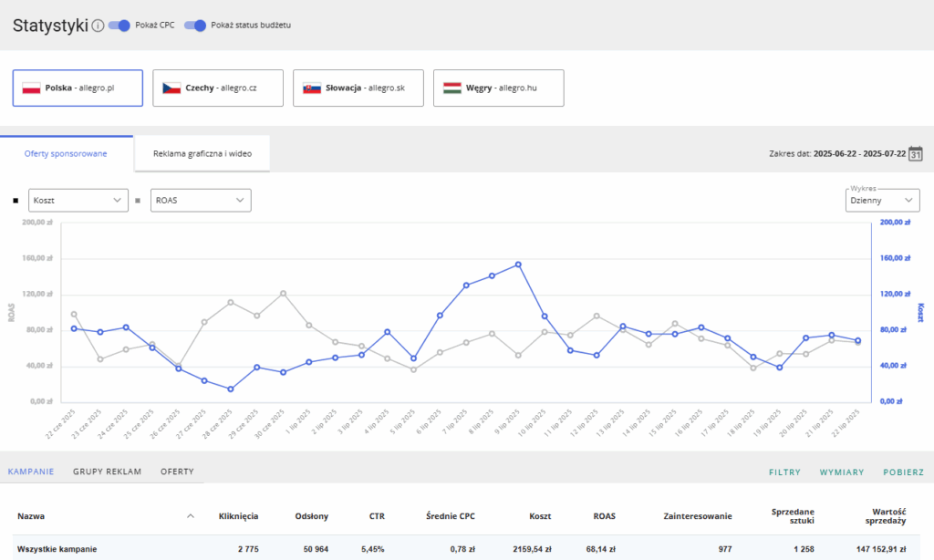Click the Filtry link
Viewport: 934px width, 560px height.
[784, 472]
